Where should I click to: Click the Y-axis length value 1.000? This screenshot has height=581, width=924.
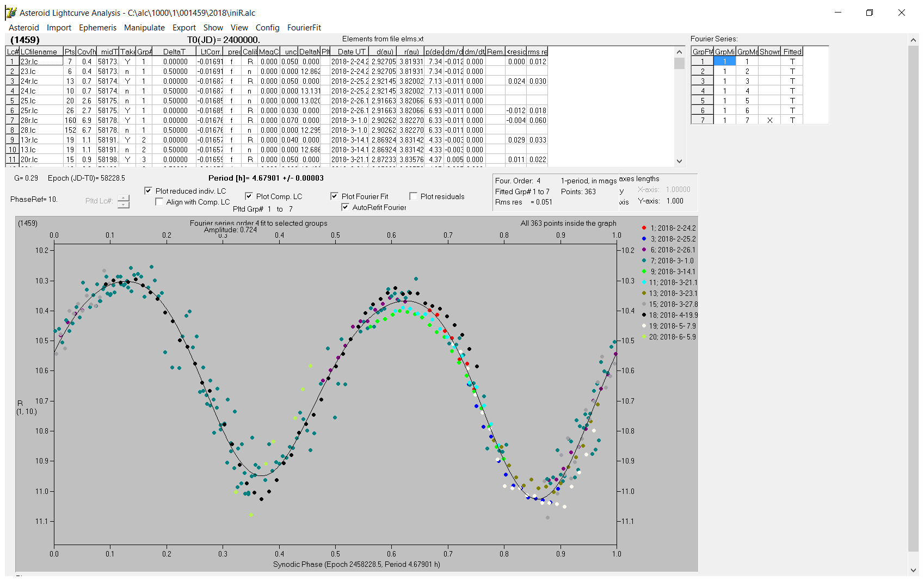click(675, 201)
